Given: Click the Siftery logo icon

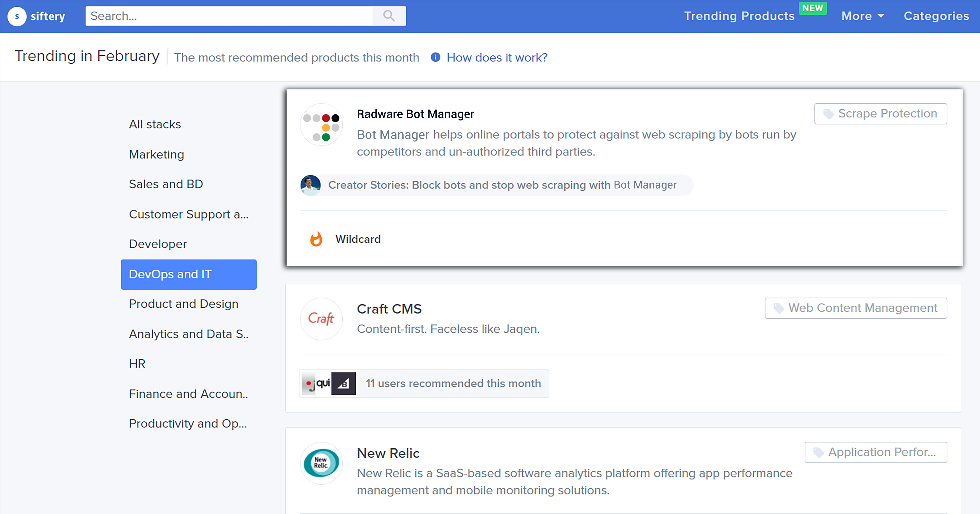Looking at the screenshot, I should 17,16.
